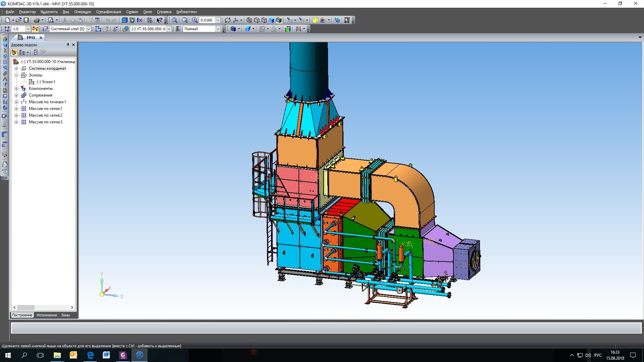This screenshot has width=644, height=362.
Task: Switch to the Исполнения tab
Action: [x=47, y=315]
